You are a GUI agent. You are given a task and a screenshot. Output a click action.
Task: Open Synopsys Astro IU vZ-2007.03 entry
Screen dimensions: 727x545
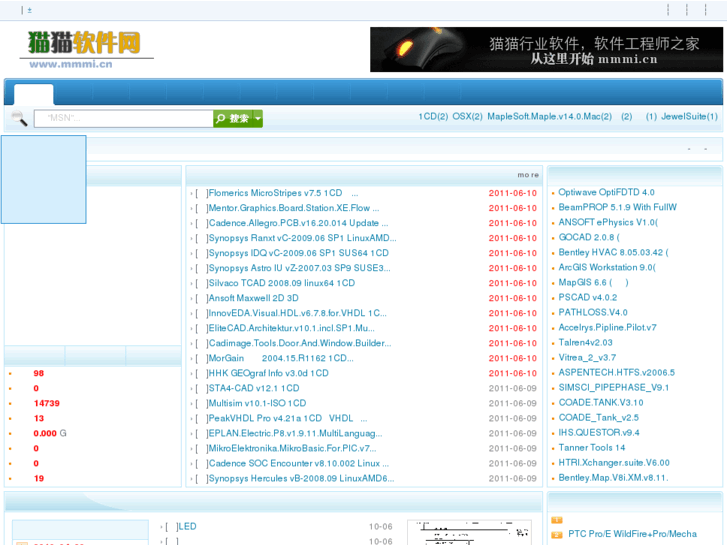tap(299, 268)
